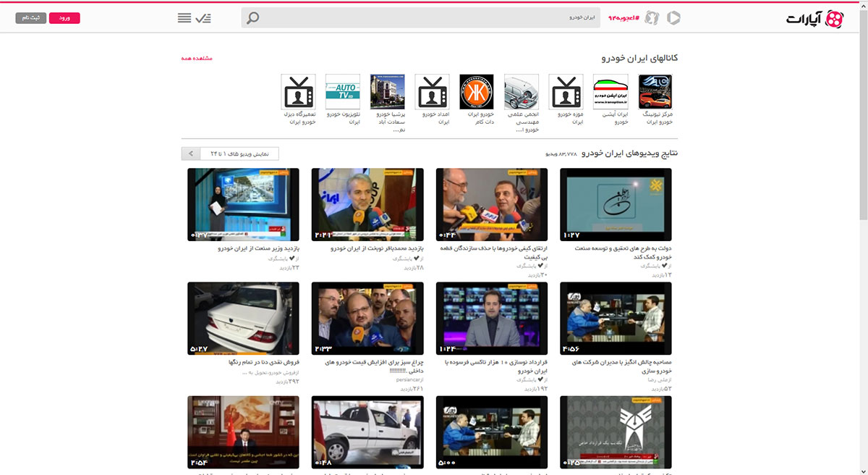Viewport: 868px width, 475px height.
Task: Open the خودرو ایران دات کام channel logo
Action: pos(477,92)
